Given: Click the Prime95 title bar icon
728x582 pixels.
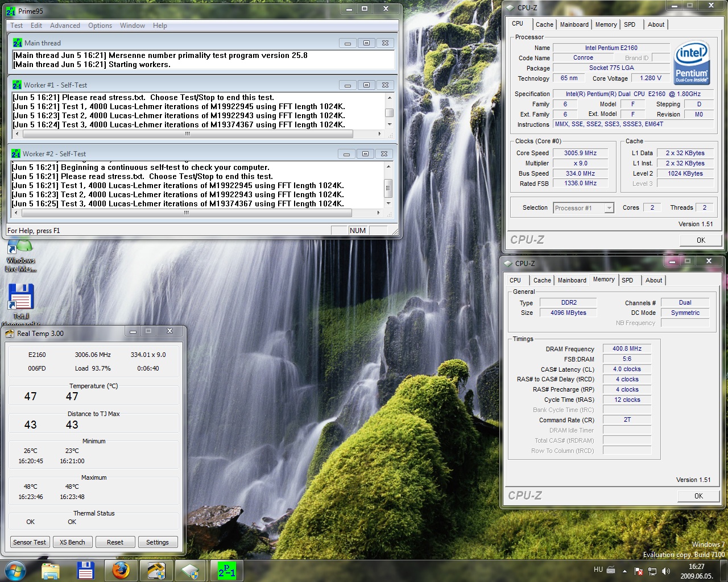Looking at the screenshot, I should 11,11.
